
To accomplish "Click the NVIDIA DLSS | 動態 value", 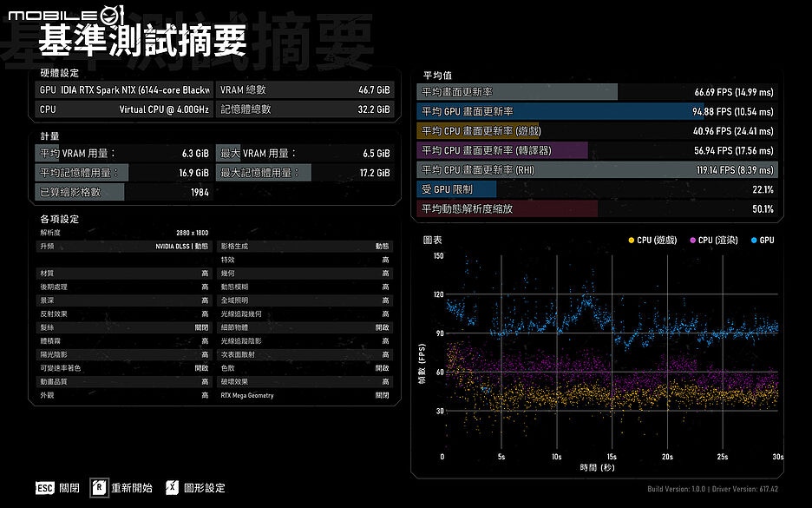I will [182, 247].
